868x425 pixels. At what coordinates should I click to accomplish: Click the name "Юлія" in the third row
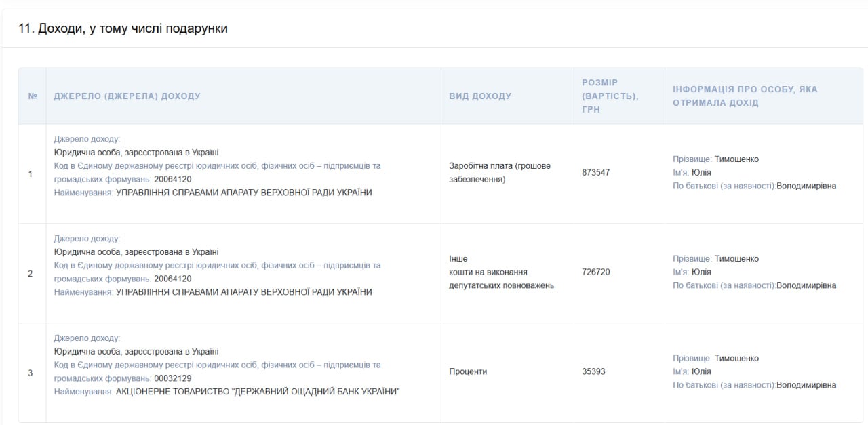pos(701,371)
